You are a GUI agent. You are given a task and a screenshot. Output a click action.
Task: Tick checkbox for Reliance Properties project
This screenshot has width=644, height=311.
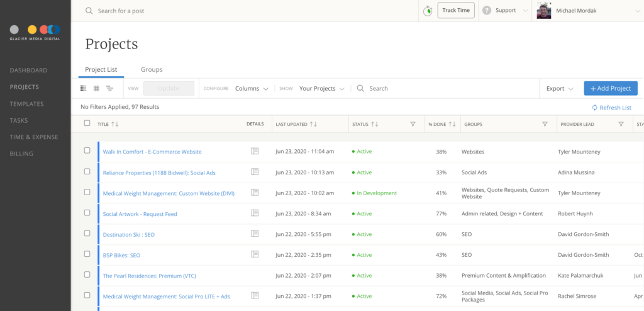[x=87, y=171]
